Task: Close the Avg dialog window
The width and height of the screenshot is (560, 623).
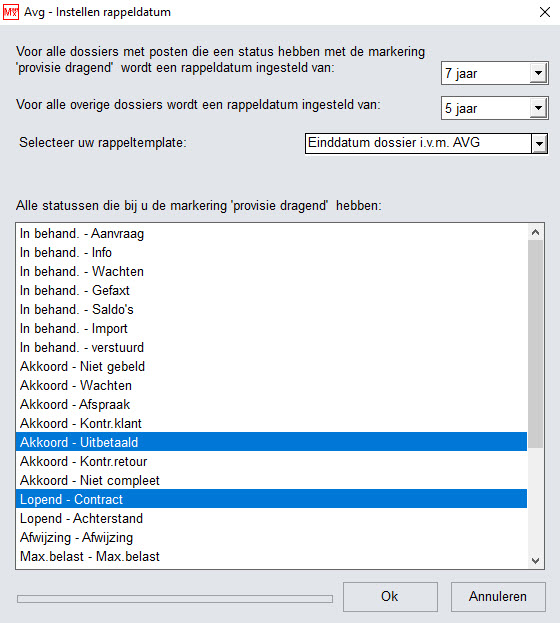Action: pyautogui.click(x=544, y=12)
